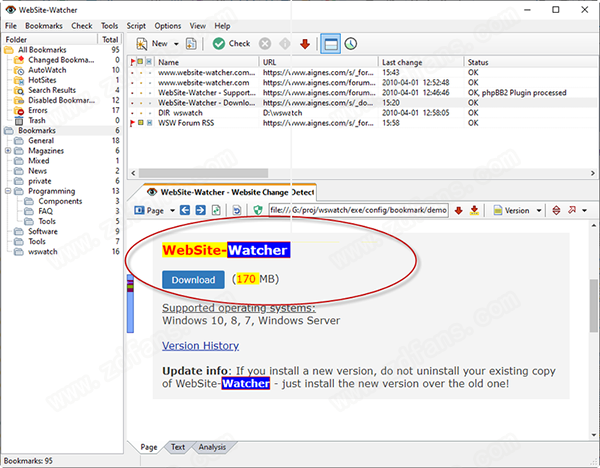This screenshot has width=600, height=468.
Task: Click the blue Download button
Action: [x=193, y=280]
